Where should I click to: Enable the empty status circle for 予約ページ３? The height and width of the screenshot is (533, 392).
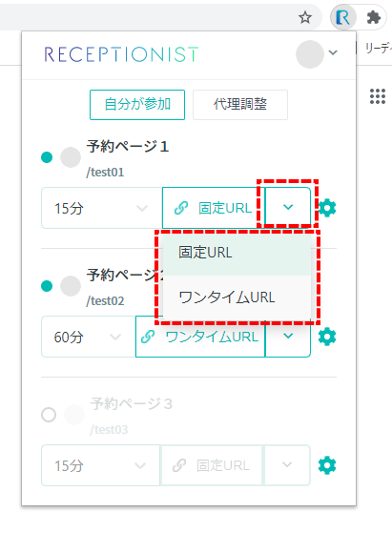click(x=49, y=415)
